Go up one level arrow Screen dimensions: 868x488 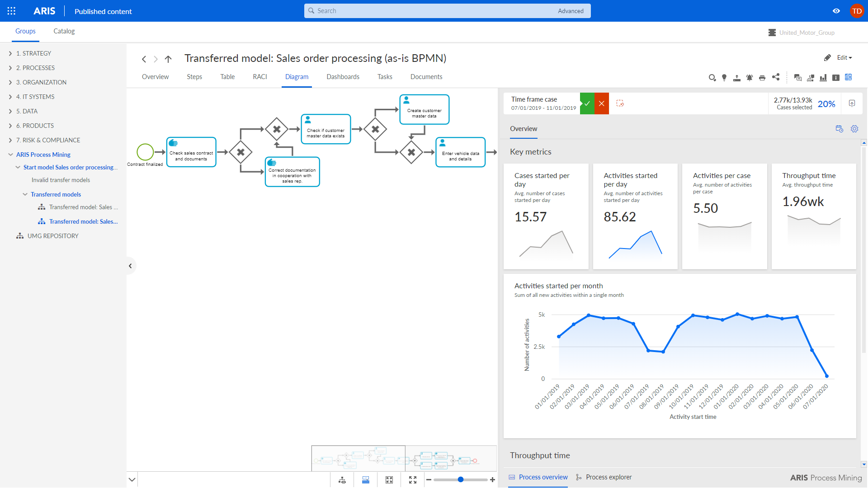168,59
